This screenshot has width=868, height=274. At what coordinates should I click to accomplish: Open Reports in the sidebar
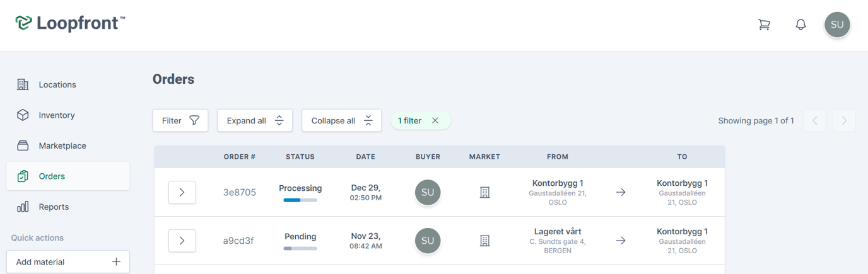tap(54, 207)
